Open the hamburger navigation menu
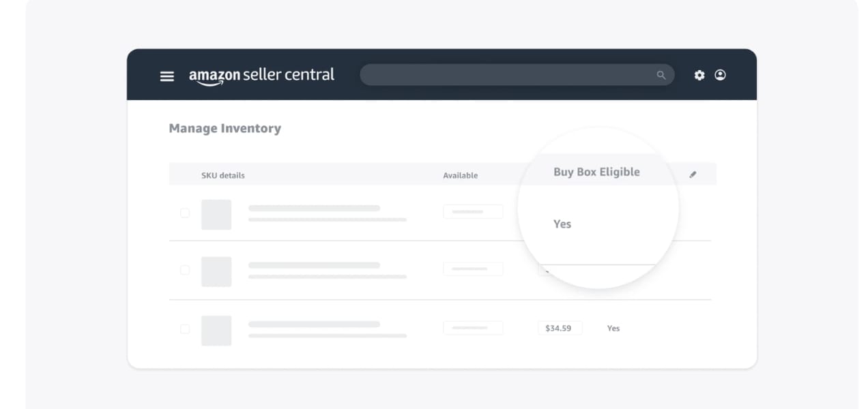 (167, 76)
